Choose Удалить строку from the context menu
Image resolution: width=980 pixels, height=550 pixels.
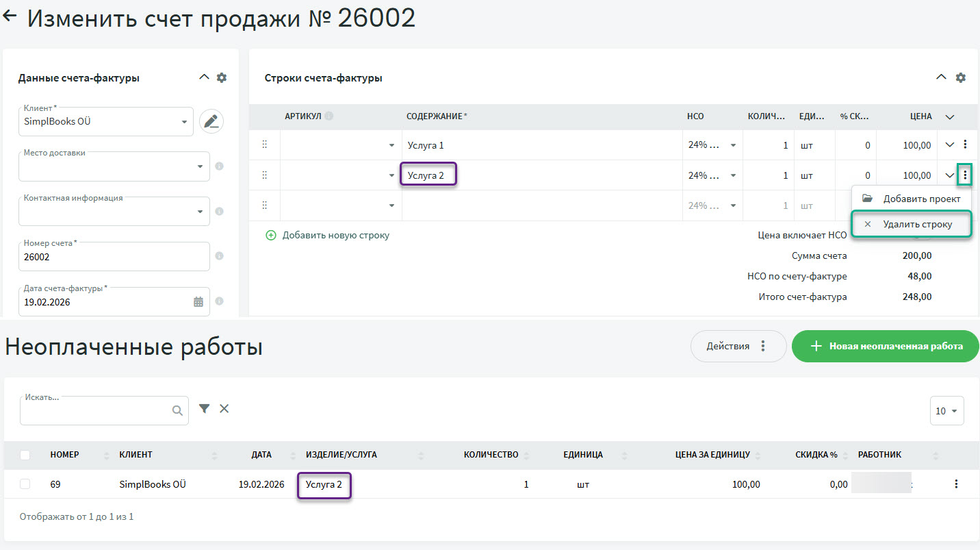(x=911, y=224)
